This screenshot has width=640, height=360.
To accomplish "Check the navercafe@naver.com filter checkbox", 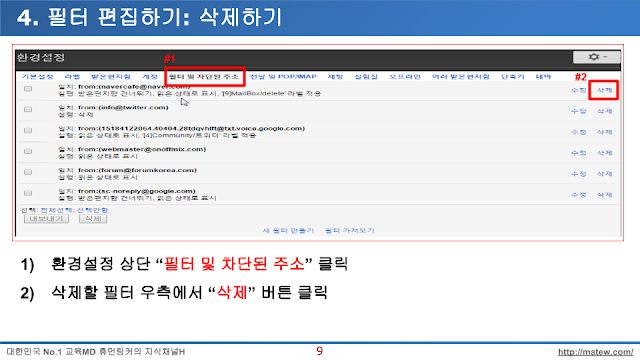I will tap(28, 89).
